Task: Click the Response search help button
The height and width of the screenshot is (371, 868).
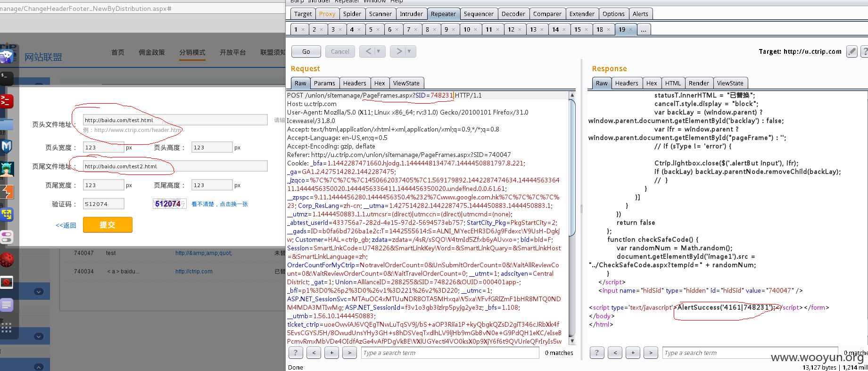Action: coord(596,353)
